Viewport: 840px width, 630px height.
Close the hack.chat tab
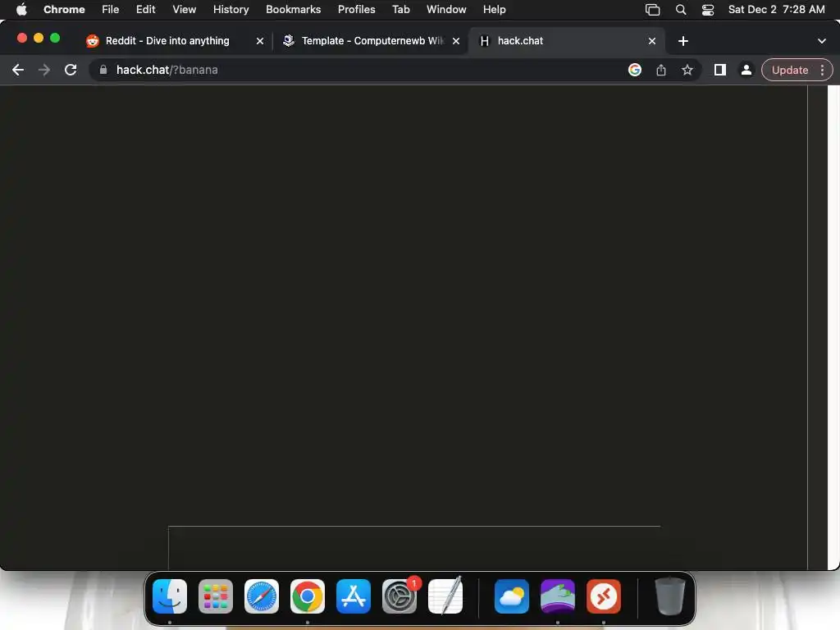pos(652,41)
